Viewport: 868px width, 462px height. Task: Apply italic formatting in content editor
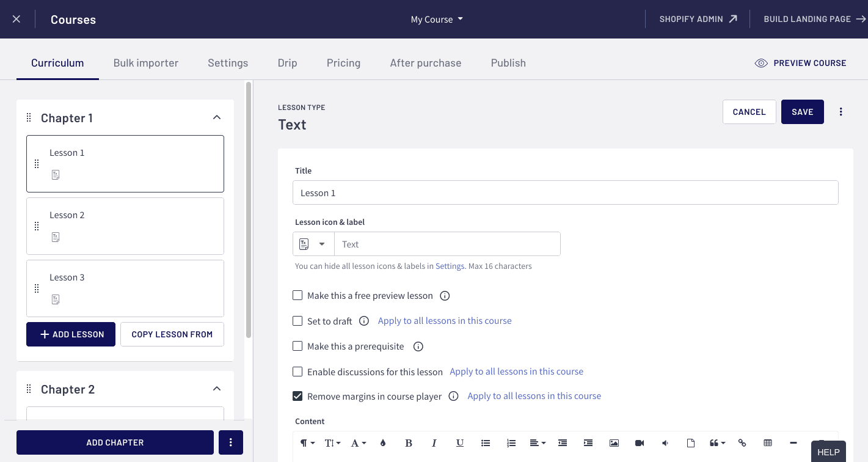[x=434, y=443]
